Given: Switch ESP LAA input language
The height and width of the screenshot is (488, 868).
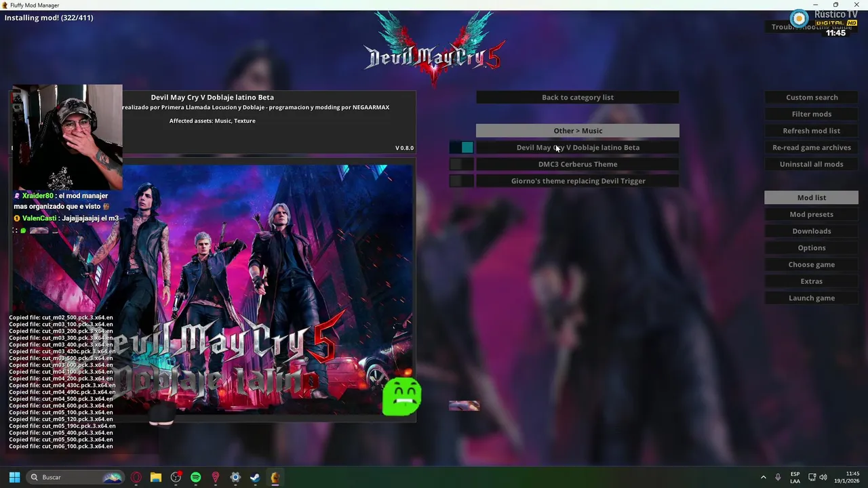Looking at the screenshot, I should point(795,477).
